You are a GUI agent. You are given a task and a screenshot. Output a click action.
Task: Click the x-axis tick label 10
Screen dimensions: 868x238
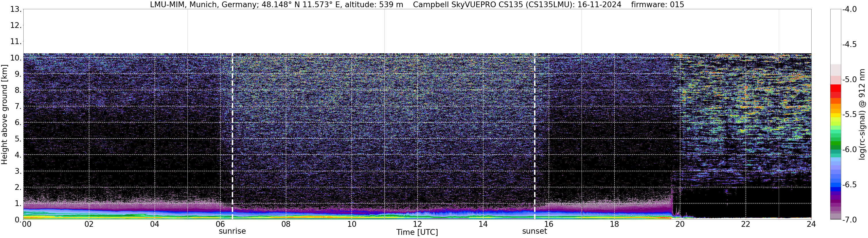coord(352,224)
